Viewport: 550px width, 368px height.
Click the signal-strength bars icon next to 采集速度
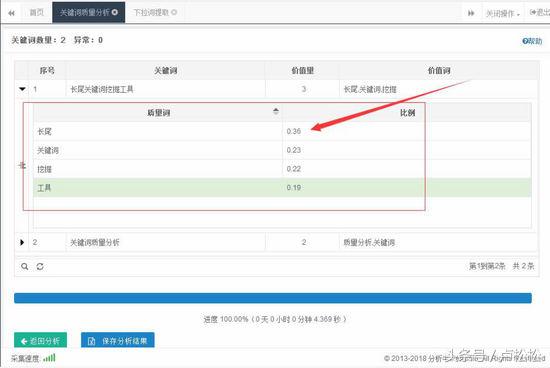point(49,357)
